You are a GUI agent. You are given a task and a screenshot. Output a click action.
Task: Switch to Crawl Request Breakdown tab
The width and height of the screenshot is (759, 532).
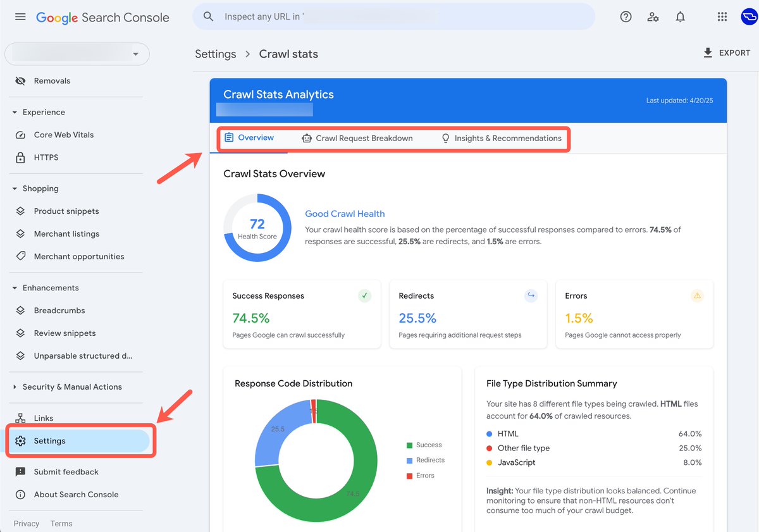click(x=357, y=138)
